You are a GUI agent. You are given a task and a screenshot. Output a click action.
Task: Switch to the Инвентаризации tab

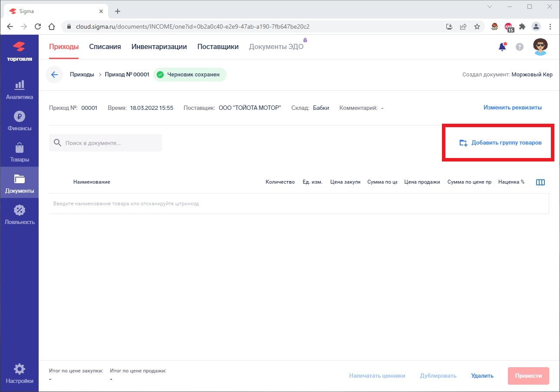159,47
